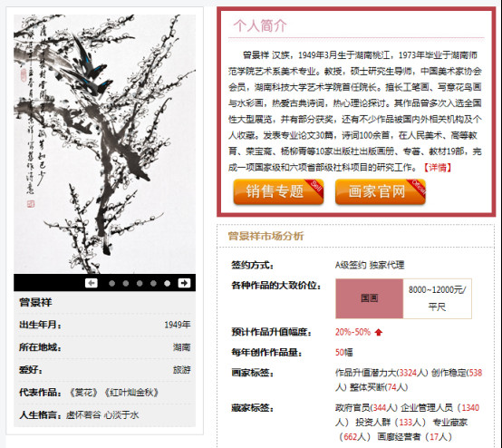The height and width of the screenshot is (448, 502).
Task: Select the first carousel dot
Action: 111,283
